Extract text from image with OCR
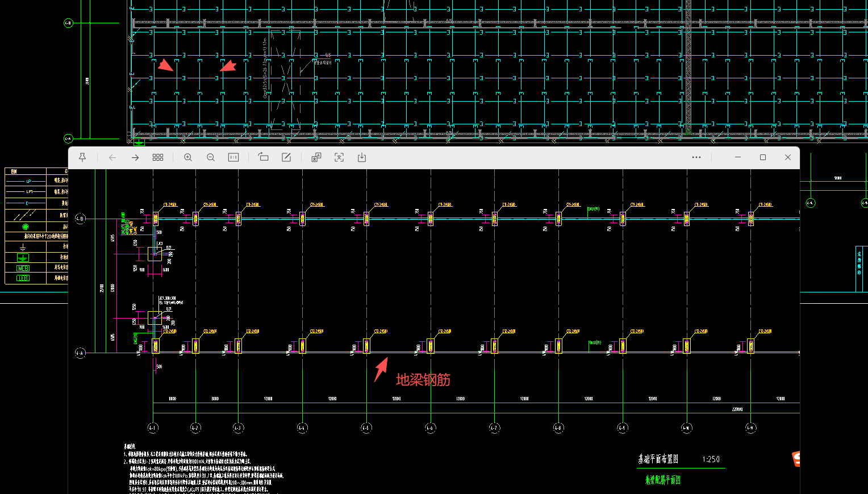The image size is (868, 494). point(339,157)
